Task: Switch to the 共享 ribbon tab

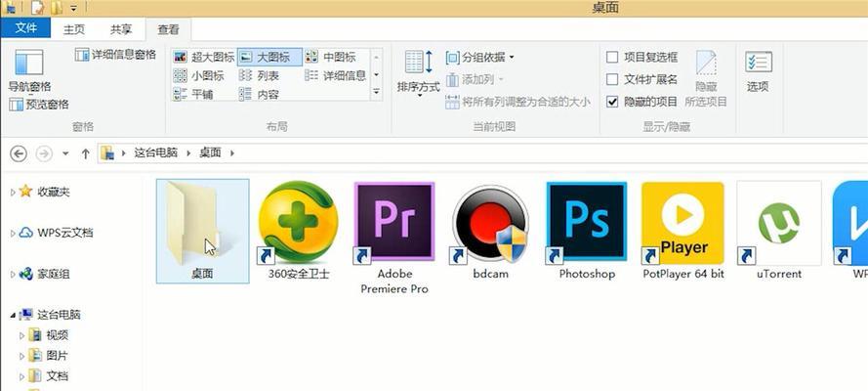Action: click(121, 29)
